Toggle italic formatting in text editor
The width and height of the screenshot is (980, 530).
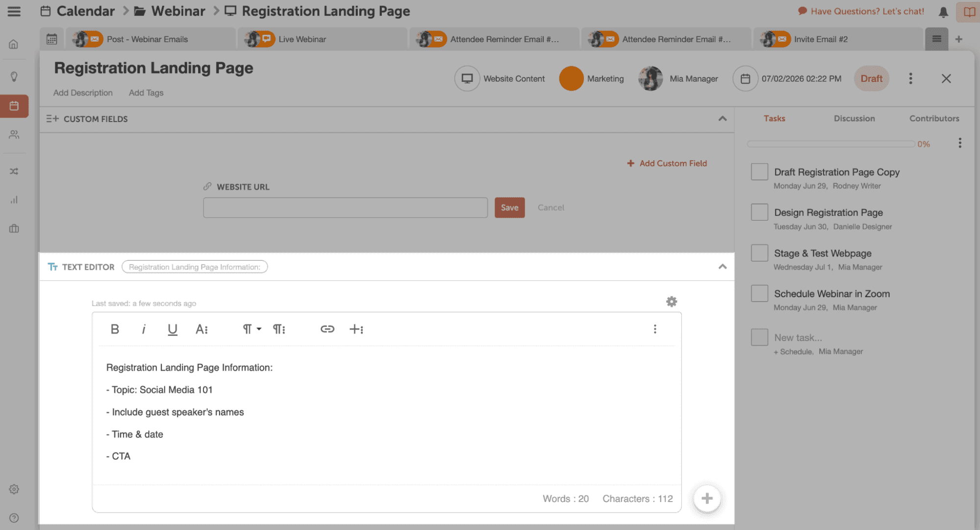[x=143, y=329]
